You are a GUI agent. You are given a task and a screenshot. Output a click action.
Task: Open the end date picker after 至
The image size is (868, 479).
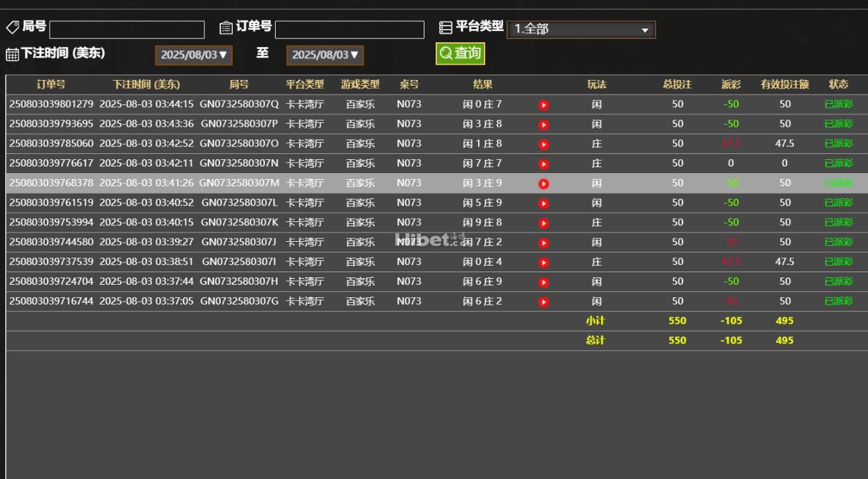pos(325,55)
